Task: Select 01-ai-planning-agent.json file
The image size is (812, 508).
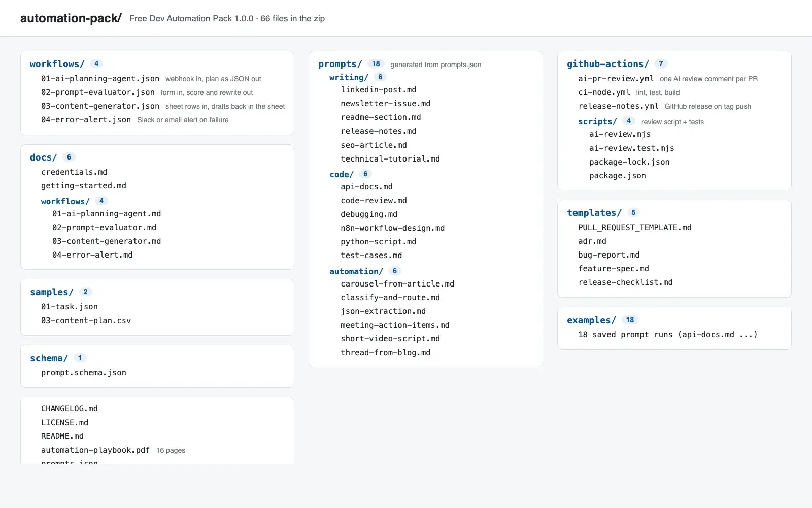Action: pos(100,79)
